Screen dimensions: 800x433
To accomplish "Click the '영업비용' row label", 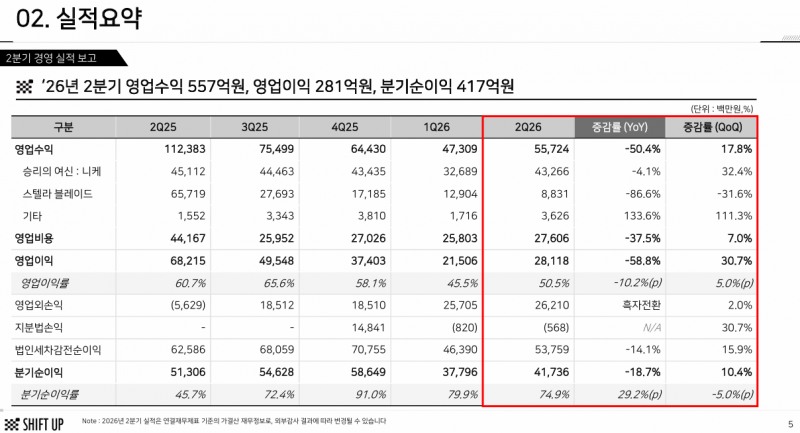I will (34, 238).
